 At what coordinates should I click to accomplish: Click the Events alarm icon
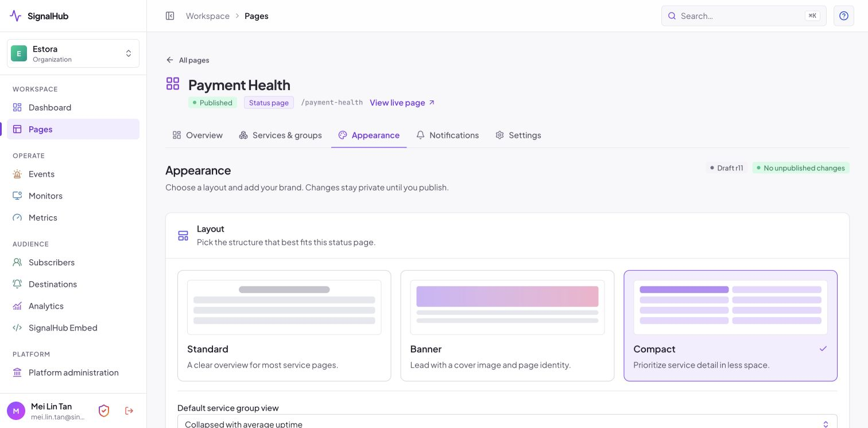[17, 174]
